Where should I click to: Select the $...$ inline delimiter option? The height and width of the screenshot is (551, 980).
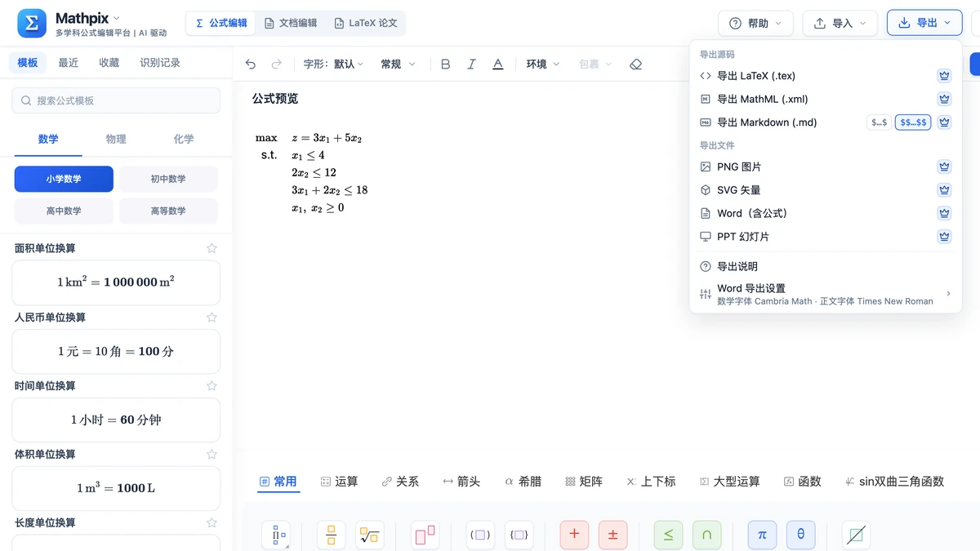pyautogui.click(x=879, y=122)
